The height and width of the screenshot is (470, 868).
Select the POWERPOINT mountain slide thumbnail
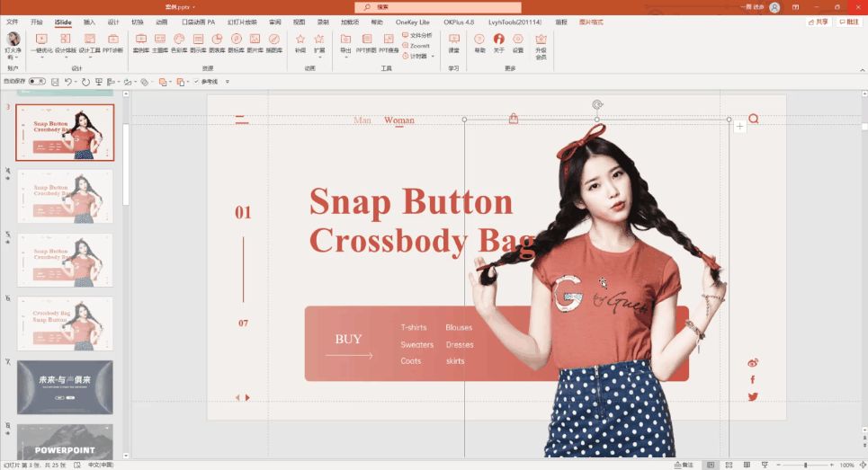(65, 441)
